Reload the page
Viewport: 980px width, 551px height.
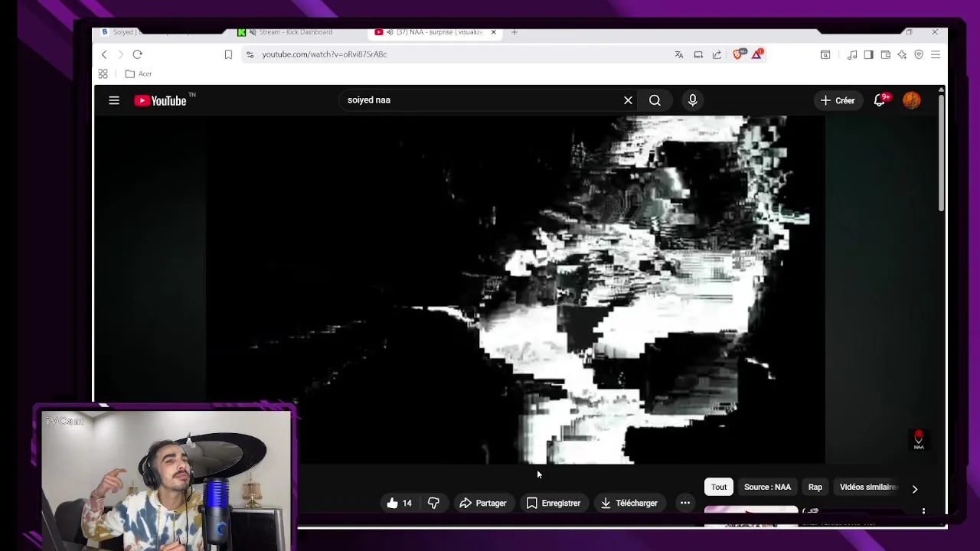coord(137,54)
